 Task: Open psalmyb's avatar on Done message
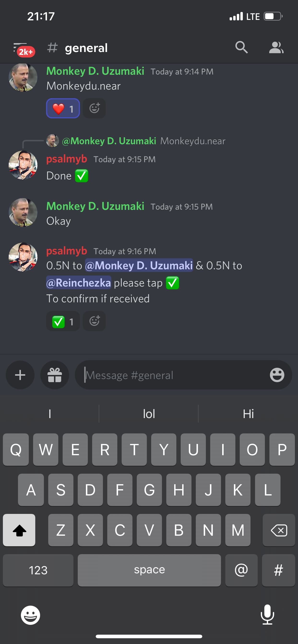[x=23, y=165]
